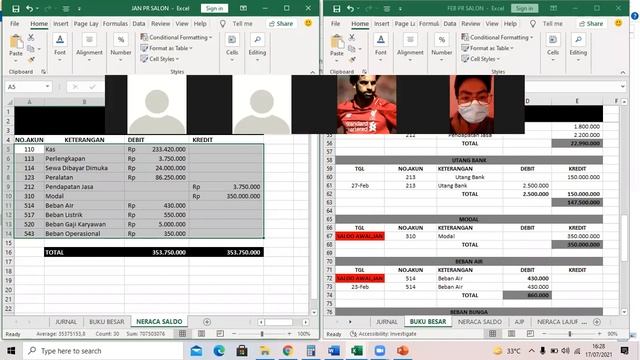Save the FEB PR SALON workbook
The width and height of the screenshot is (640, 360).
point(337,9)
